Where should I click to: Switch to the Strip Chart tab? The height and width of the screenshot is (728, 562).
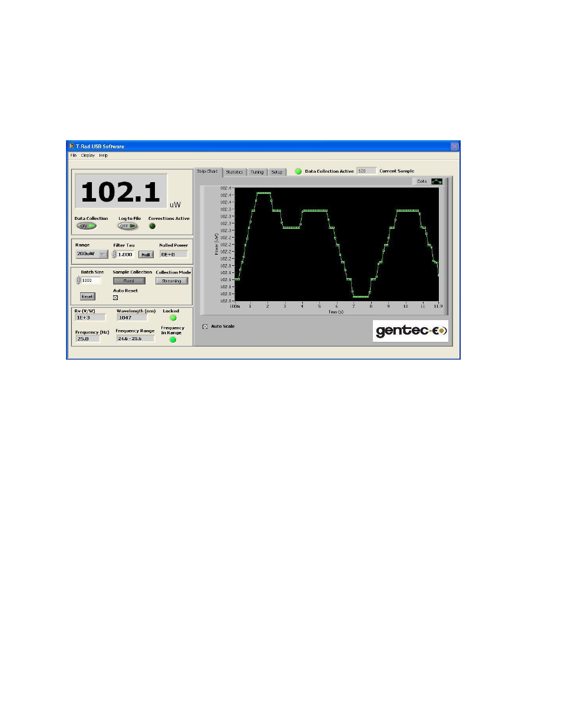(207, 172)
